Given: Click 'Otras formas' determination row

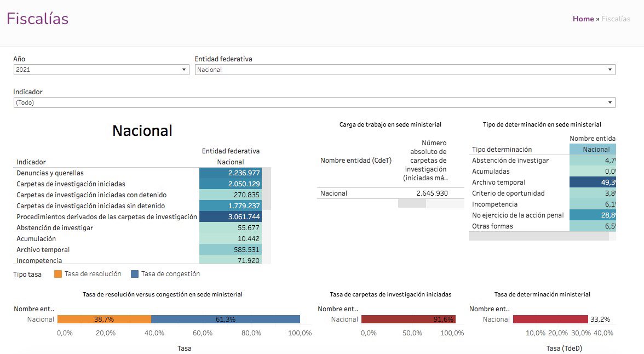Looking at the screenshot, I should 492,226.
